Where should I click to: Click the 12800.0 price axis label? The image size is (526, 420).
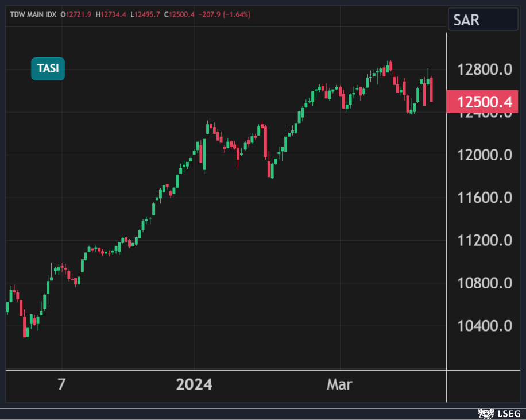coord(484,70)
